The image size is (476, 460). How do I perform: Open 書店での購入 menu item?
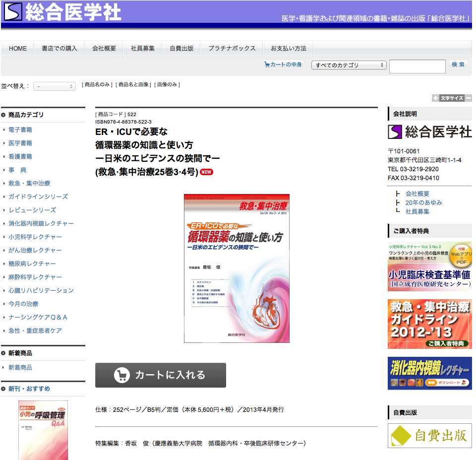coord(59,49)
